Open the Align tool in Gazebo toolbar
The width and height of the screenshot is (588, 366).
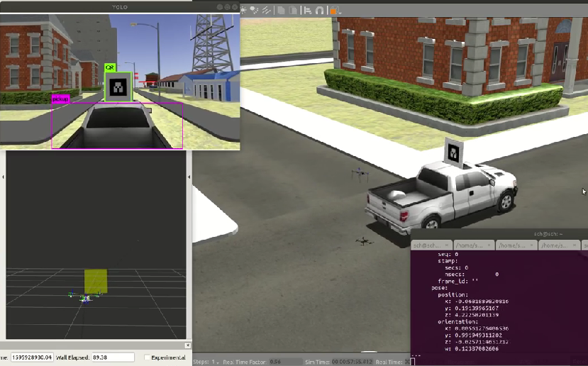tap(306, 10)
